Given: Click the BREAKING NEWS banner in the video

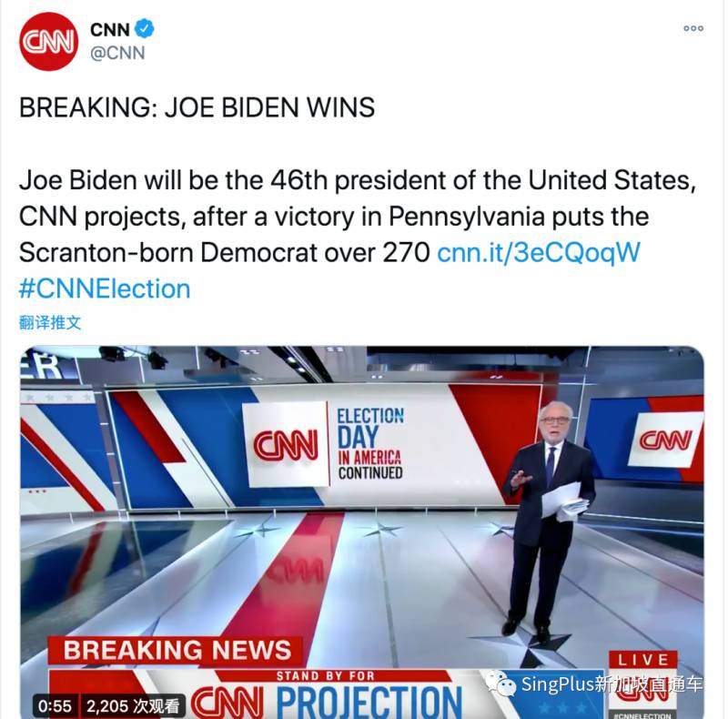Looking at the screenshot, I should pos(177,650).
